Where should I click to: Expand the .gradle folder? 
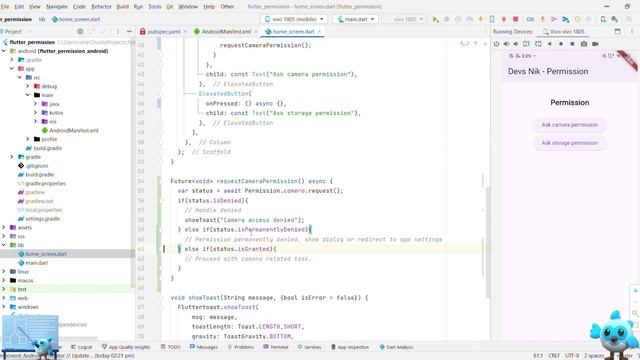12,60
